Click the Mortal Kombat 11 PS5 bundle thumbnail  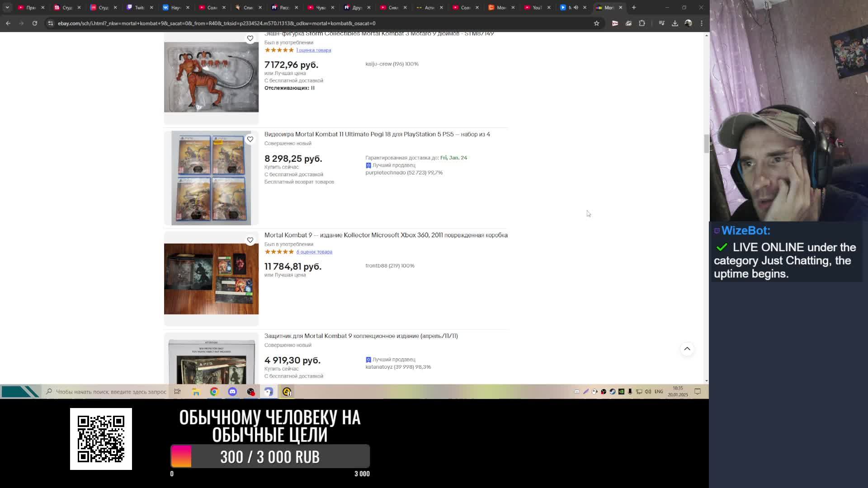(x=211, y=178)
